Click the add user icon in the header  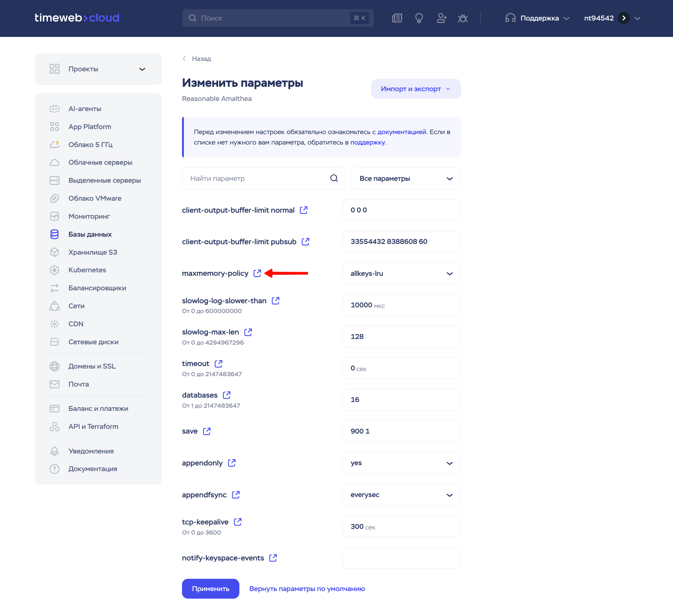[x=441, y=18]
